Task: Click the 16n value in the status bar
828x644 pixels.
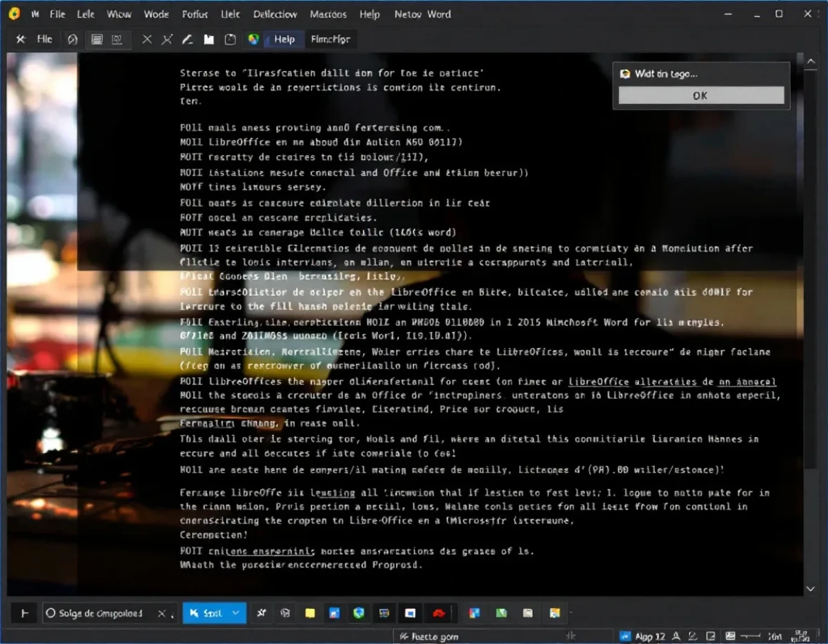Action: click(774, 636)
